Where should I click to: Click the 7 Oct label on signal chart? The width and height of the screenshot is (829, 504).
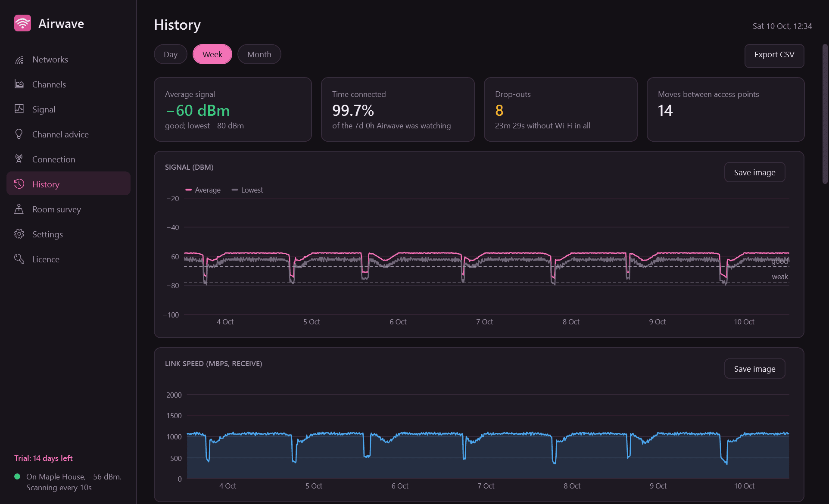[484, 322]
